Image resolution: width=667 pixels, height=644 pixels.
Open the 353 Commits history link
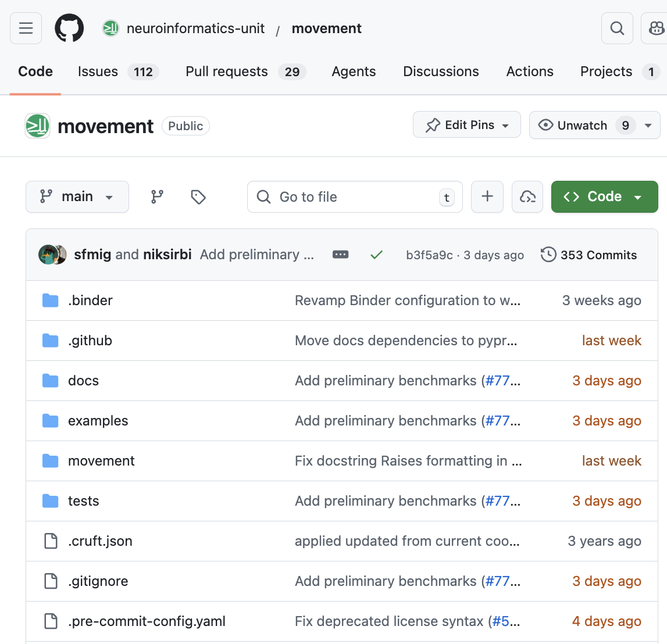589,255
